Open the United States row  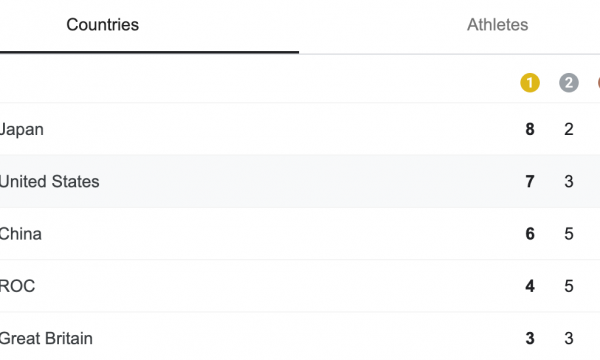click(x=300, y=181)
